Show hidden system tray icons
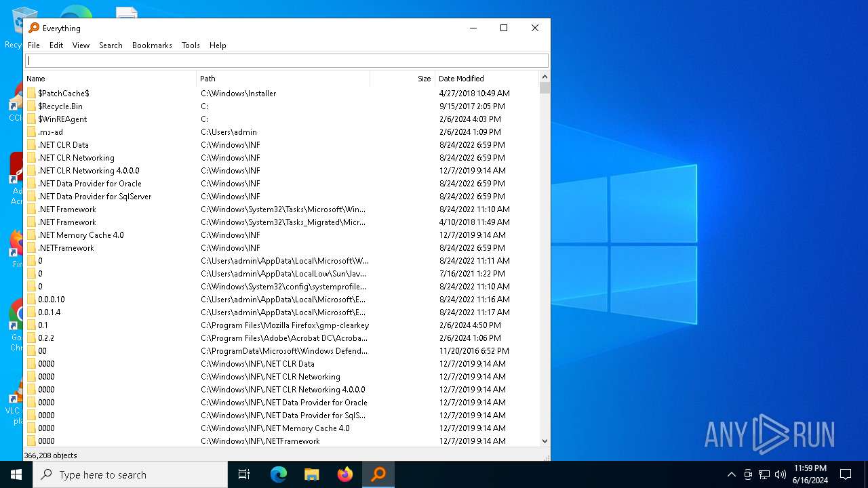The image size is (868, 488). click(x=731, y=474)
